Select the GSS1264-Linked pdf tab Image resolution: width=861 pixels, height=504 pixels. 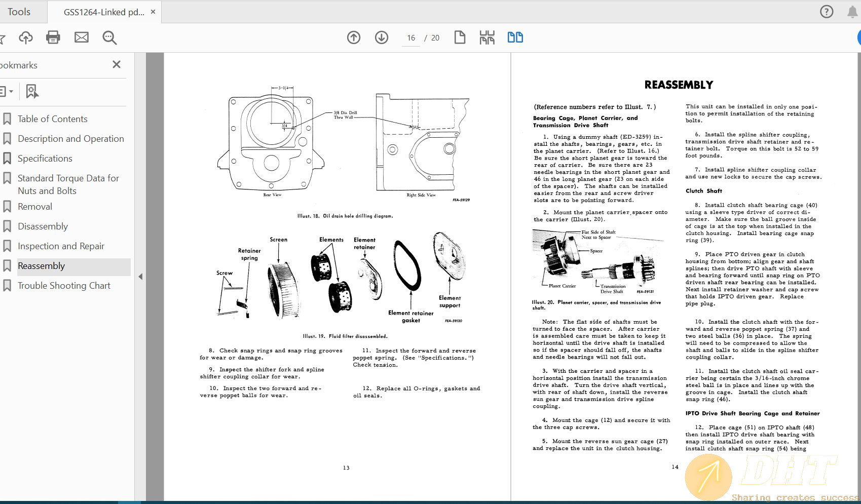[103, 12]
